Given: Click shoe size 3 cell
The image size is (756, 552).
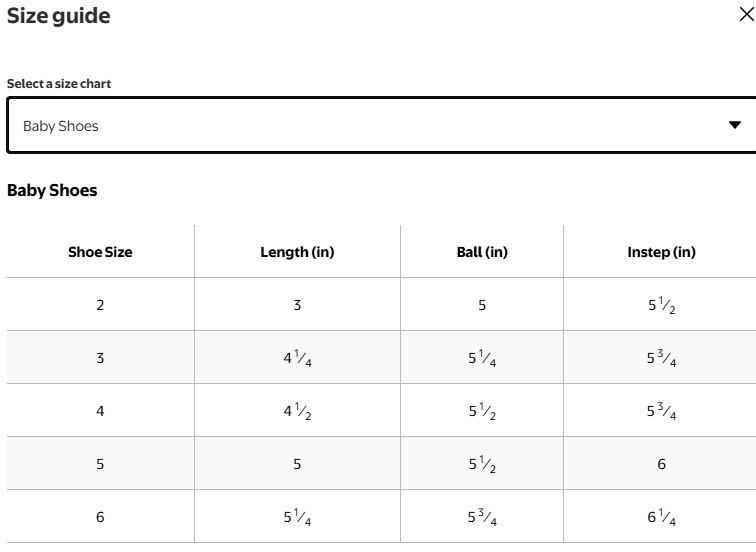Looking at the screenshot, I should pyautogui.click(x=100, y=358).
